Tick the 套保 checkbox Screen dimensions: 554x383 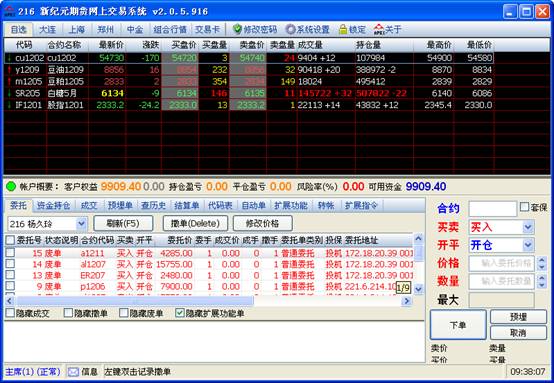pyautogui.click(x=525, y=207)
